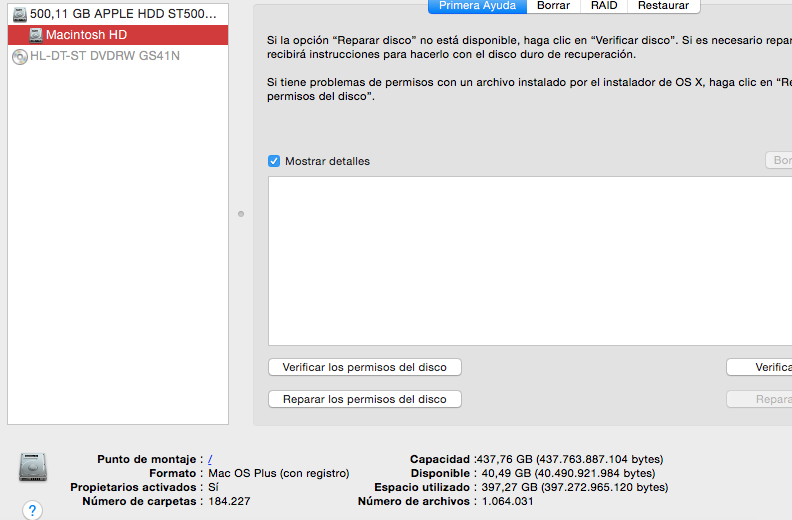The width and height of the screenshot is (792, 520).
Task: Click the Capacidad value 437,76 GB
Action: 570,459
